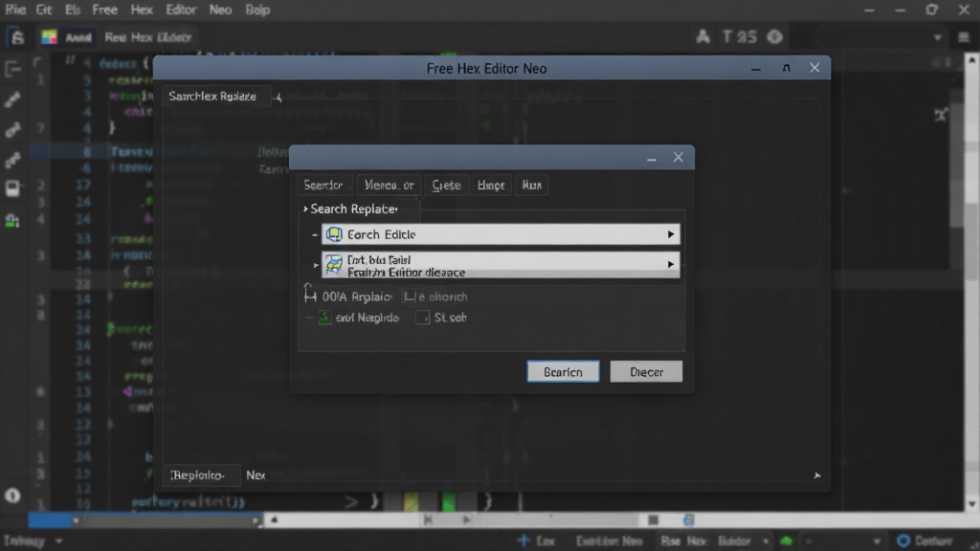
Task: Click the Editor dieaace colorful icon
Action: tap(334, 265)
